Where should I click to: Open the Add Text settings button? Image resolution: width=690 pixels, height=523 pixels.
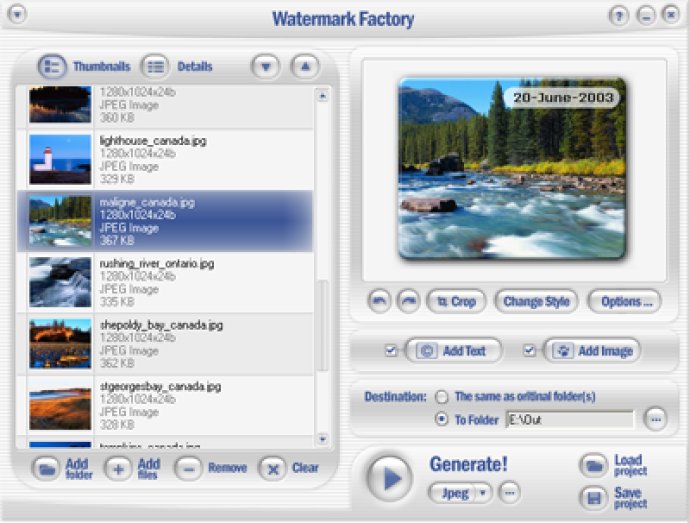click(x=454, y=351)
